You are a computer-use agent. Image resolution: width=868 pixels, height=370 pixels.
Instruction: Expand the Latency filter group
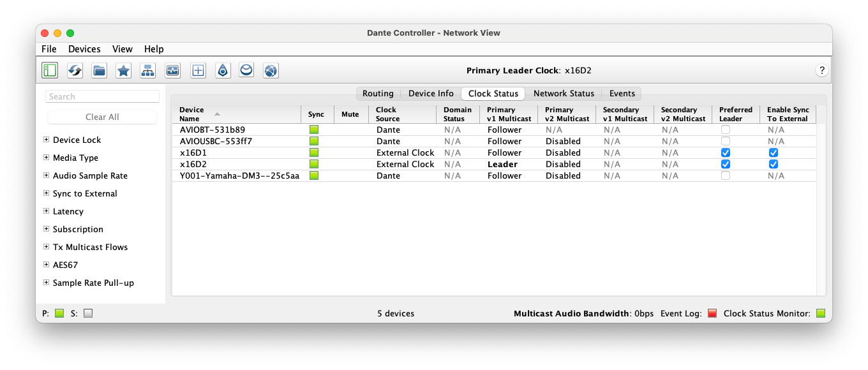pyautogui.click(x=45, y=211)
